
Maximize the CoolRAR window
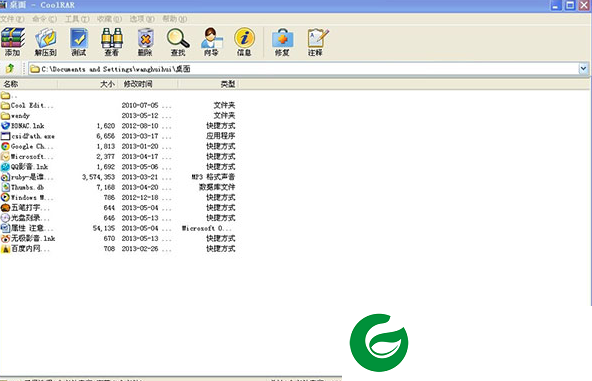pos(570,5)
